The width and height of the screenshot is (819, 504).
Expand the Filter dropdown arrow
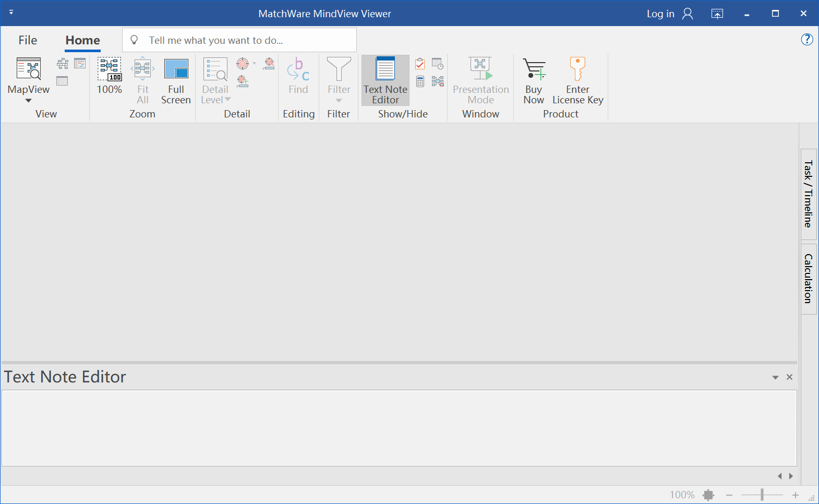click(339, 101)
